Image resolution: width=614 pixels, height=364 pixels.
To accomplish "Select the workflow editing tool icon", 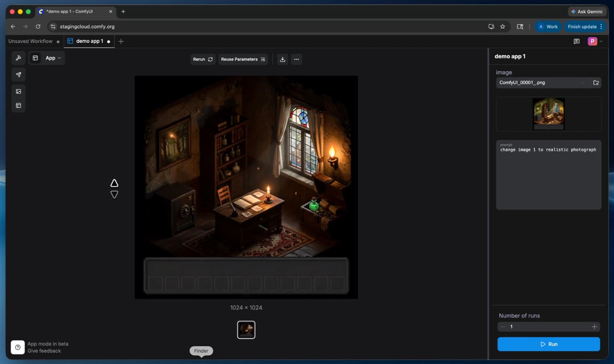I will point(18,58).
